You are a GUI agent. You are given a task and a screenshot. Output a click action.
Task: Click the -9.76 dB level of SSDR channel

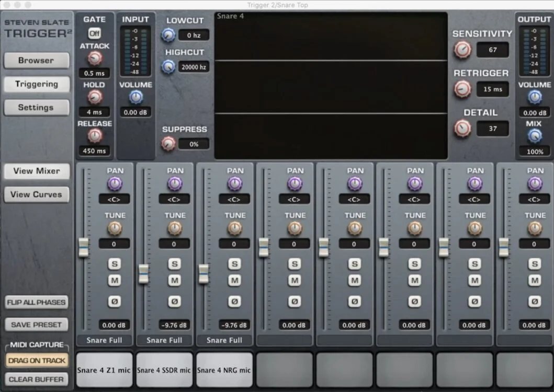click(174, 325)
